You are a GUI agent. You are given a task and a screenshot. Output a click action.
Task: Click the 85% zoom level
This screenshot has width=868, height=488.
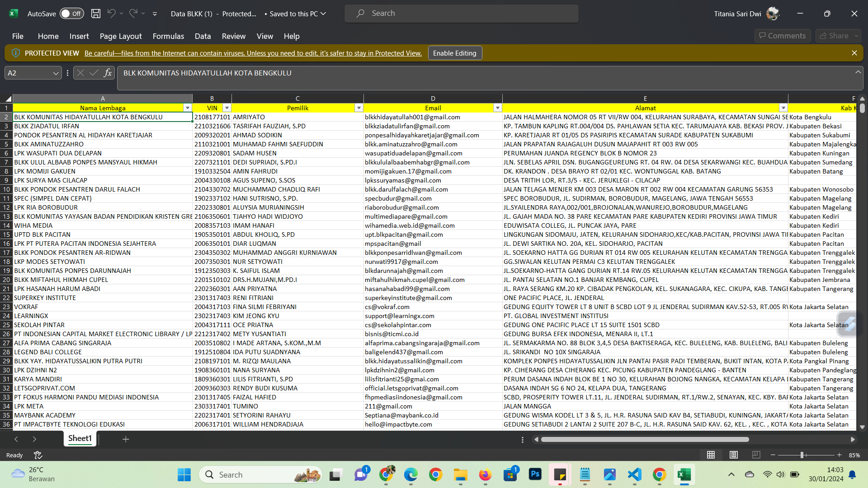tap(854, 455)
